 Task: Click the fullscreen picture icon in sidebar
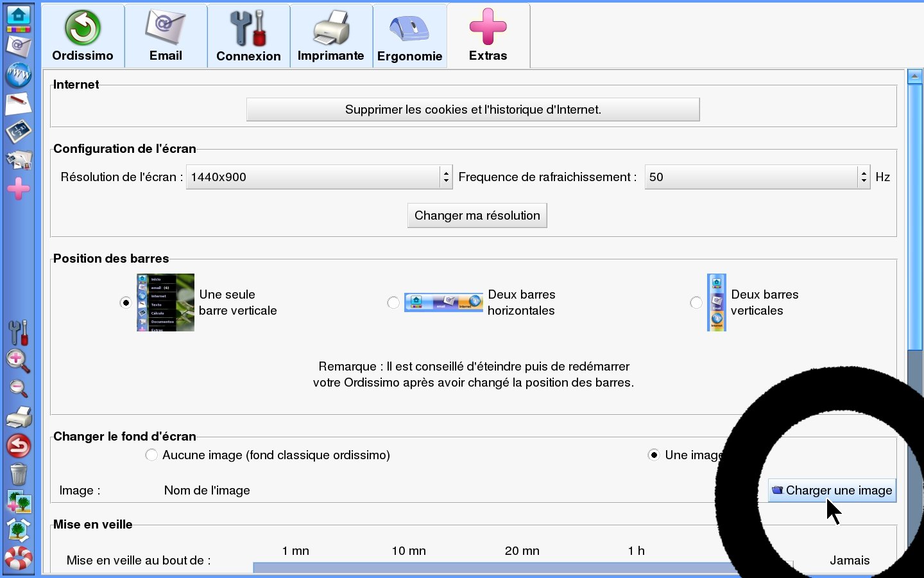pos(19,530)
